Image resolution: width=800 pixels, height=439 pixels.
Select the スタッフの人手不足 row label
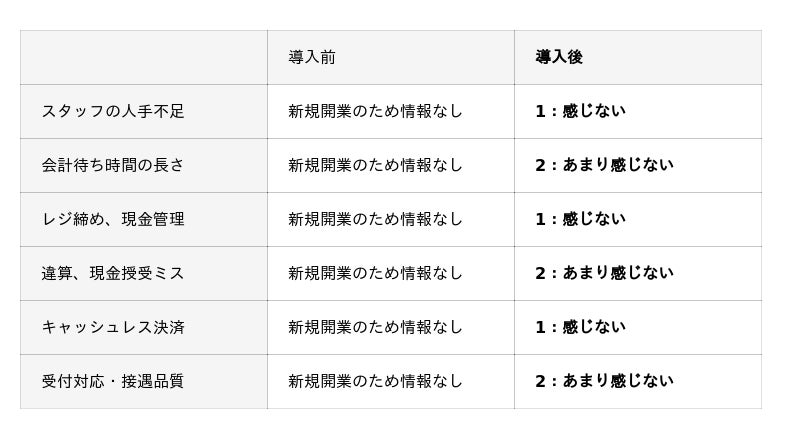click(x=113, y=111)
